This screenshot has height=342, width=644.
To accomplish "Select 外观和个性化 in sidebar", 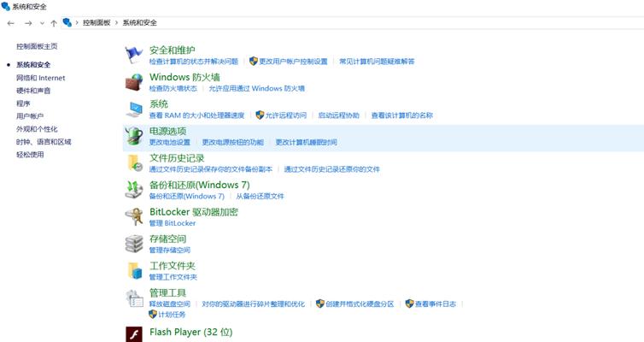I will click(37, 129).
